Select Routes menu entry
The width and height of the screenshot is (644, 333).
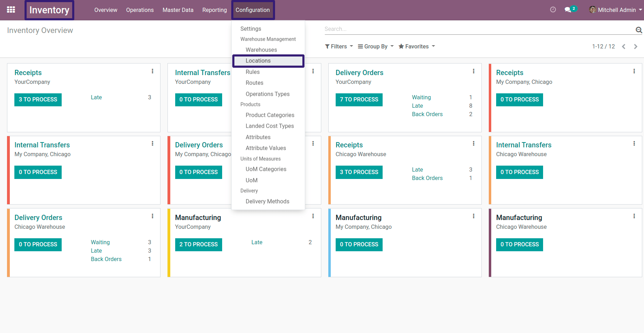(x=254, y=83)
